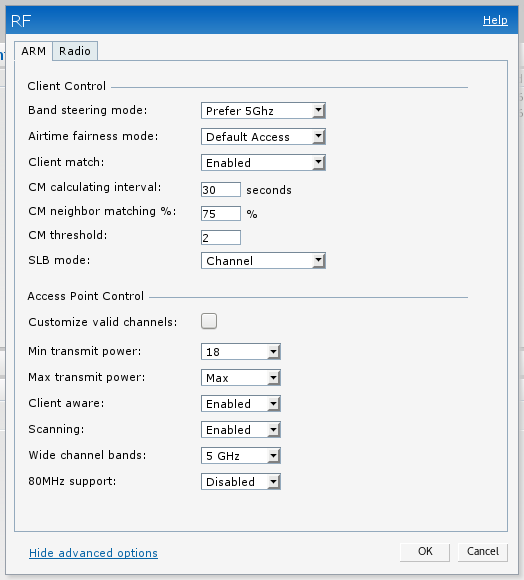This screenshot has height=580, width=524.
Task: Open the Scanning dropdown
Action: pyautogui.click(x=241, y=429)
